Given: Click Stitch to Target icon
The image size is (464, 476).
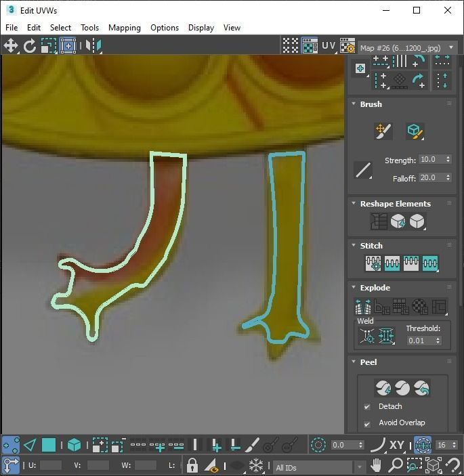Looking at the screenshot, I should (x=373, y=263).
